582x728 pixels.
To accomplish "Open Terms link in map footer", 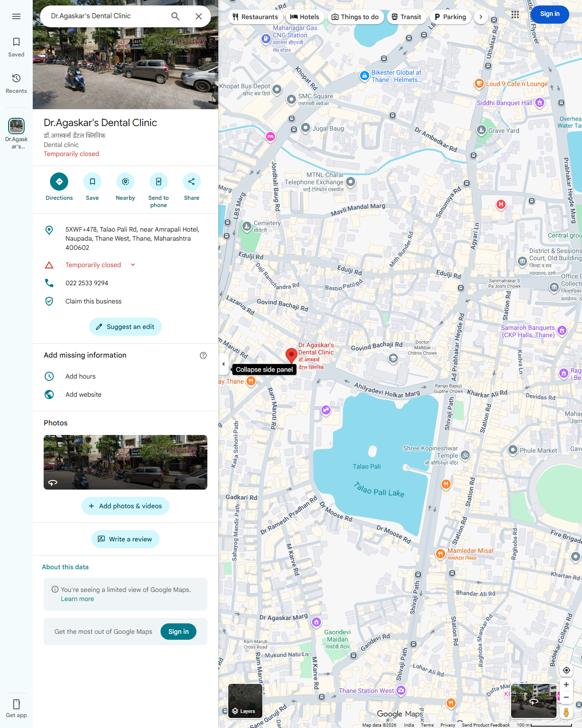I will click(427, 725).
